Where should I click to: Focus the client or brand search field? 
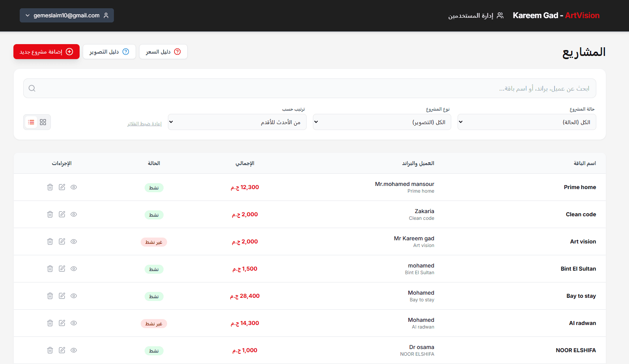click(x=310, y=88)
